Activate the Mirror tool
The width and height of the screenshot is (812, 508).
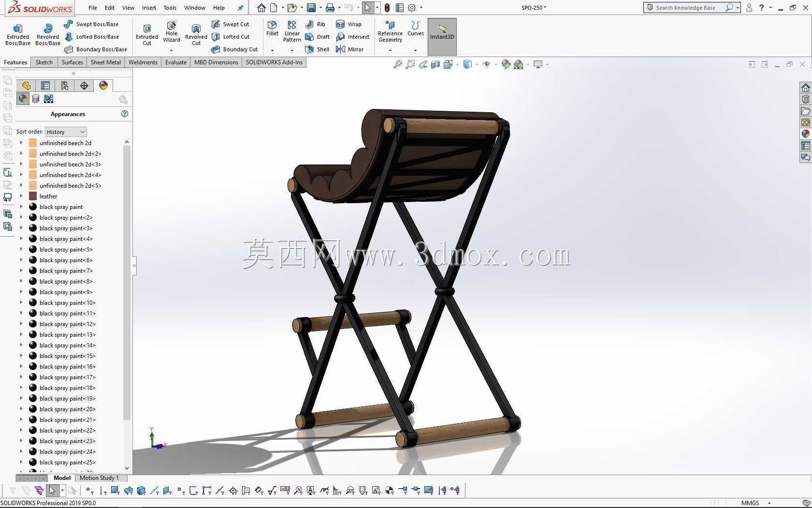pyautogui.click(x=349, y=49)
